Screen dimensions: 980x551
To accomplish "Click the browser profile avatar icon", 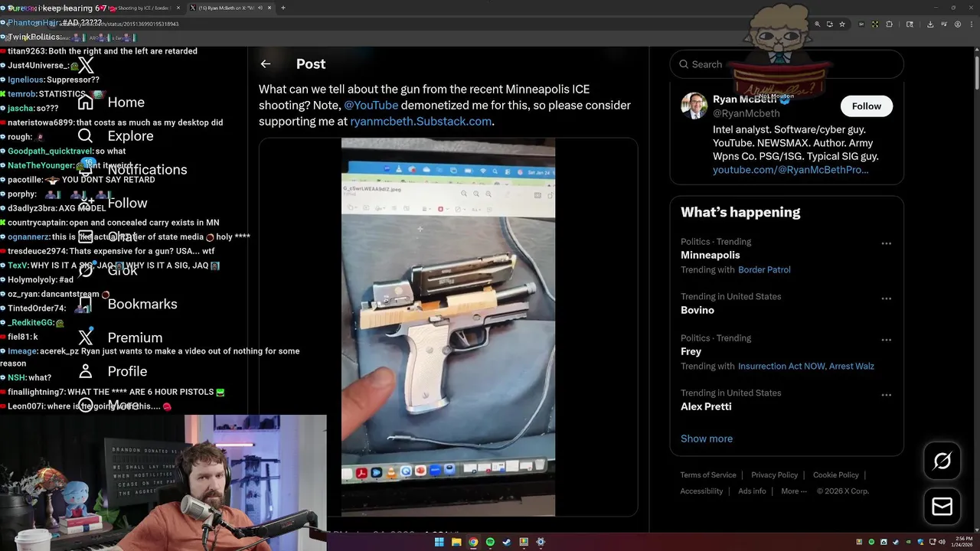I will pyautogui.click(x=958, y=24).
